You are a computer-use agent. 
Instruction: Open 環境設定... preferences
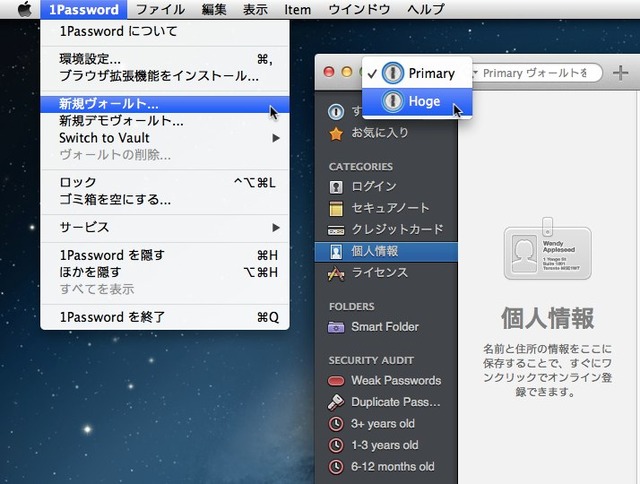tap(165, 59)
